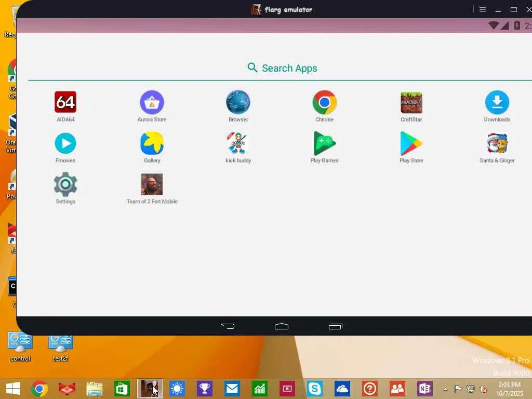Viewport: 532px width, 399px height.
Task: Show hidden system tray icons
Action: [445, 389]
